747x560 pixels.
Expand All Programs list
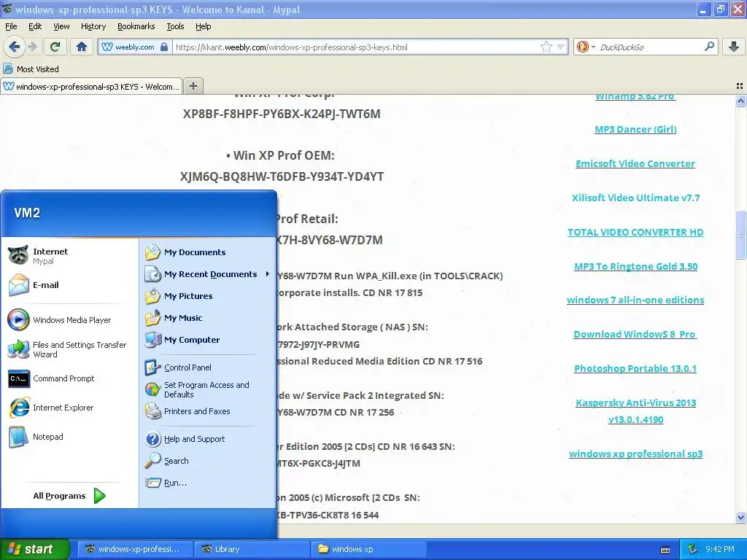(69, 496)
